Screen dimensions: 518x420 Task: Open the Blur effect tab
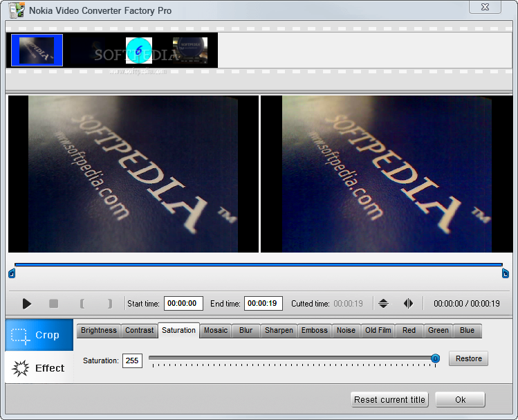(246, 331)
